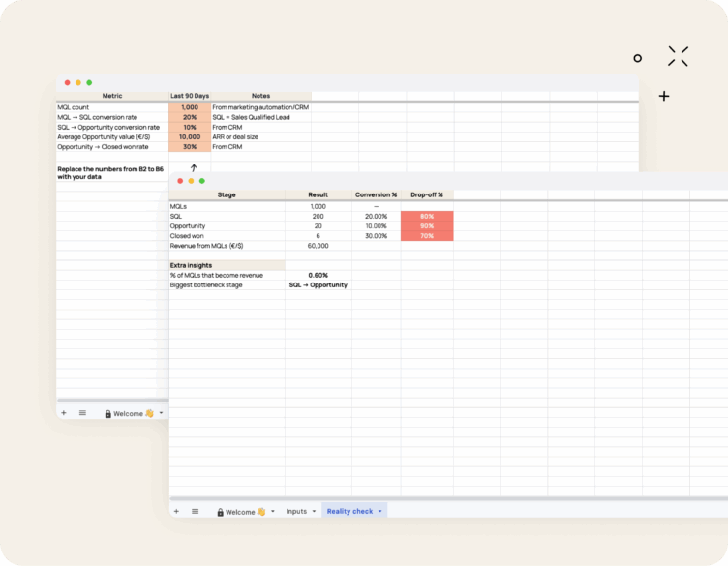Open the Inputs tab dropdown arrow
Viewport: 728px width, 566px height.
point(314,511)
